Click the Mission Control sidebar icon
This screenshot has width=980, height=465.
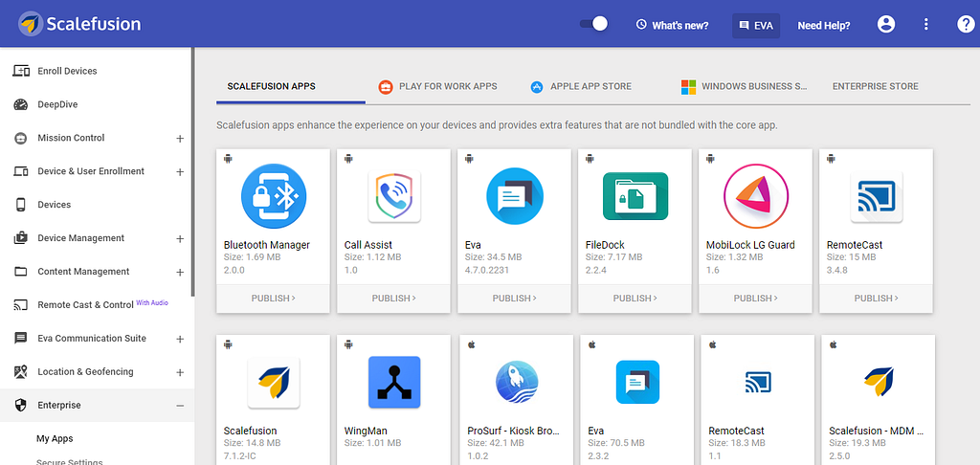(x=21, y=138)
